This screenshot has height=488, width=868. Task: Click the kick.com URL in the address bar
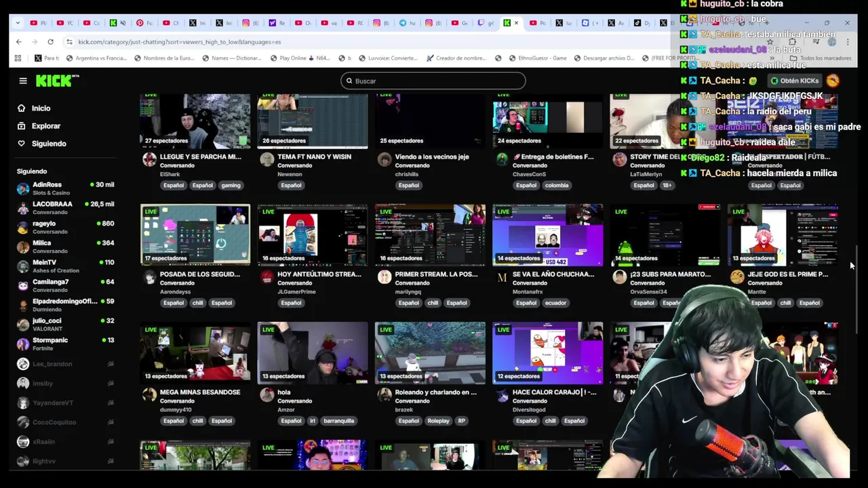click(x=179, y=42)
